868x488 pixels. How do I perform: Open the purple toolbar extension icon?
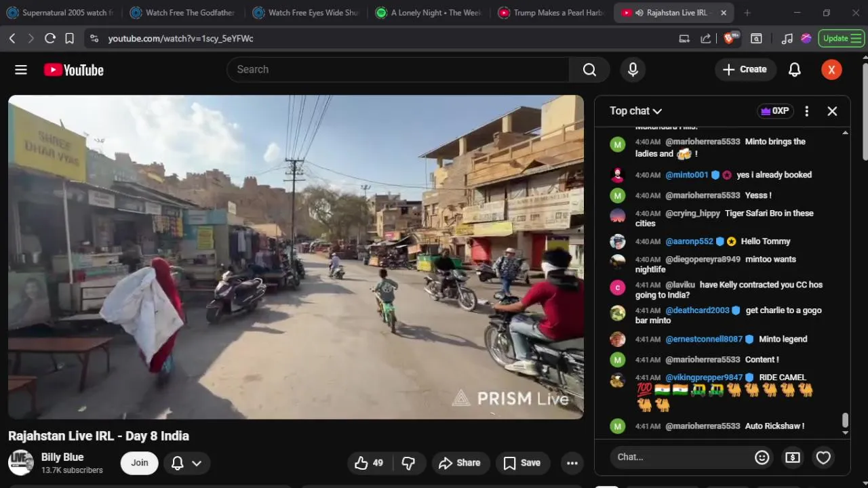806,39
